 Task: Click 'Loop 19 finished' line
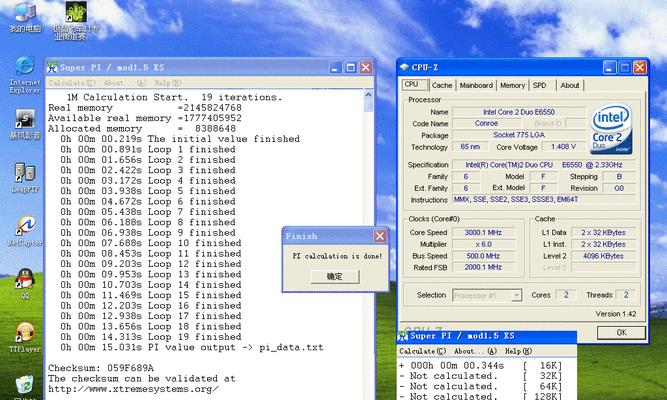pos(151,337)
